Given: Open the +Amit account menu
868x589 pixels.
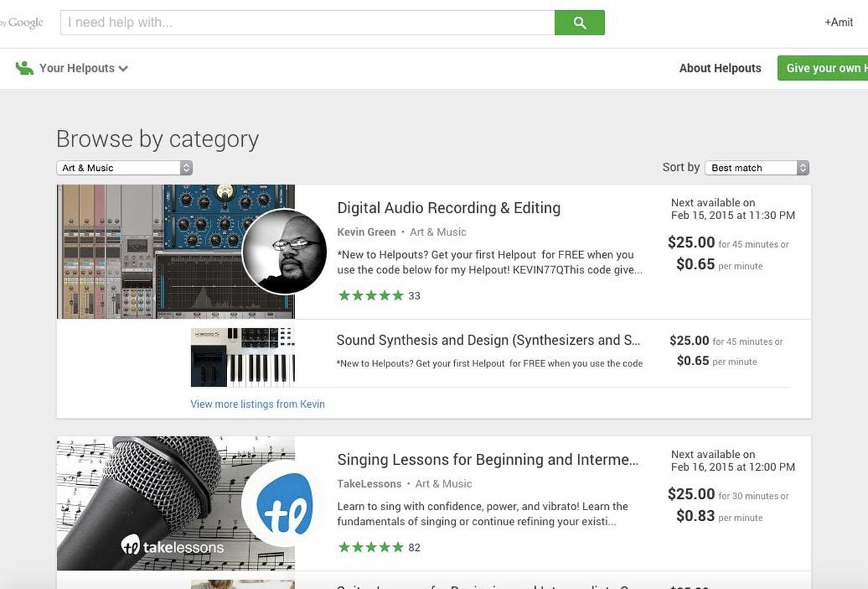Looking at the screenshot, I should pos(839,22).
